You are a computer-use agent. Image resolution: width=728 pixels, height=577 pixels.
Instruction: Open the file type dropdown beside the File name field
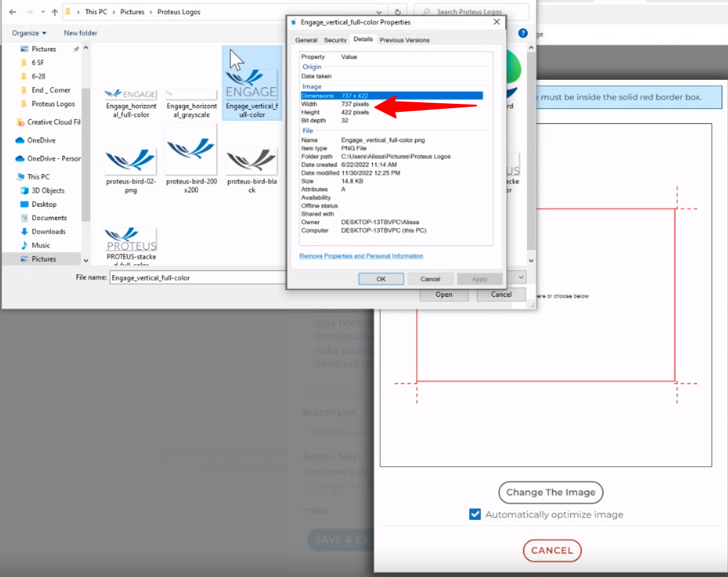521,277
